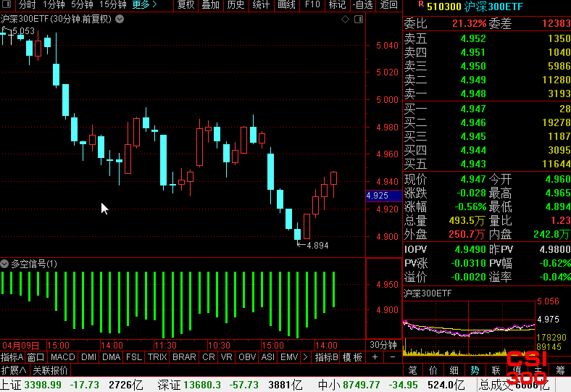Image resolution: width=571 pixels, height=392 pixels.
Task: Activate the 画线 drawing tool
Action: [x=286, y=5]
